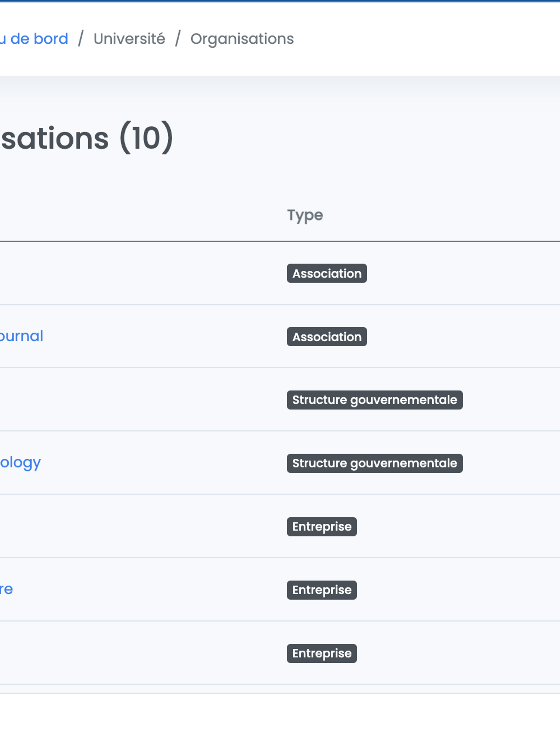Click the Association badge beside the 'ournal' link
Screen dimensions: 560x747
pos(327,337)
